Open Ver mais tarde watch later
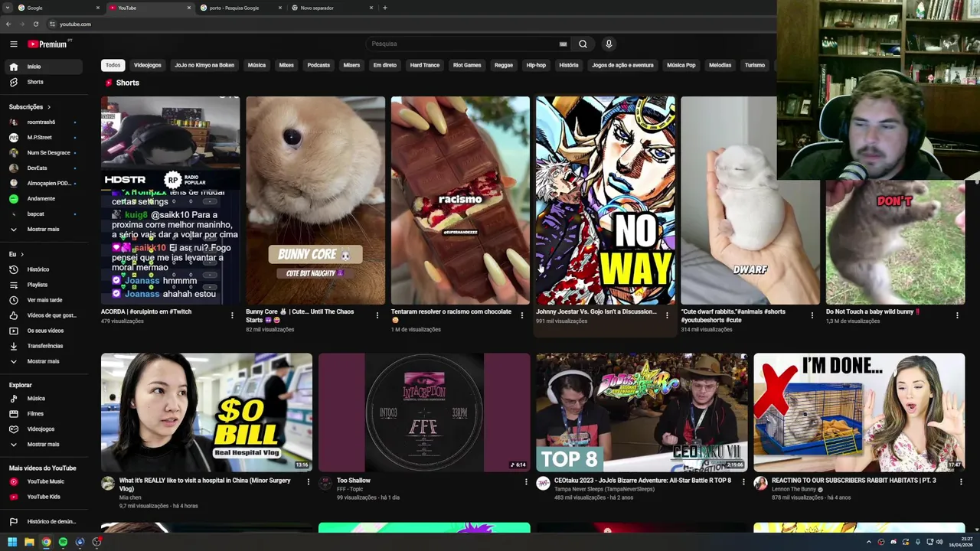This screenshot has width=980, height=551. tap(44, 300)
